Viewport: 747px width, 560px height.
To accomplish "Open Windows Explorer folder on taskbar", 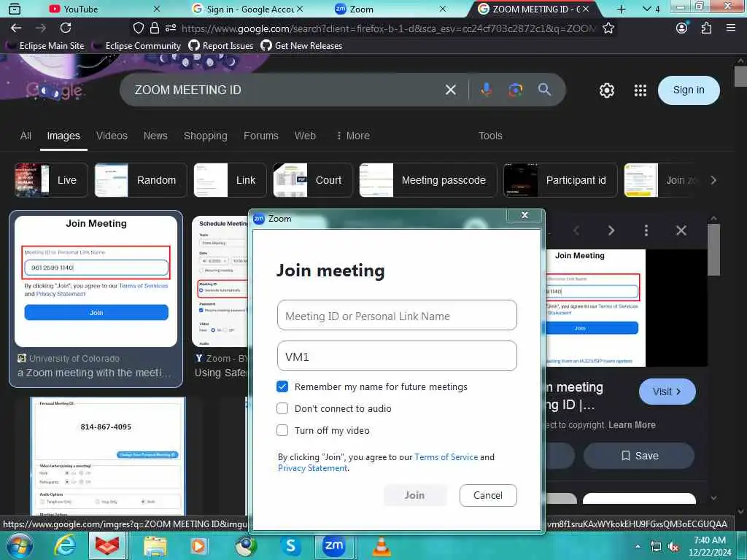I will [x=155, y=545].
